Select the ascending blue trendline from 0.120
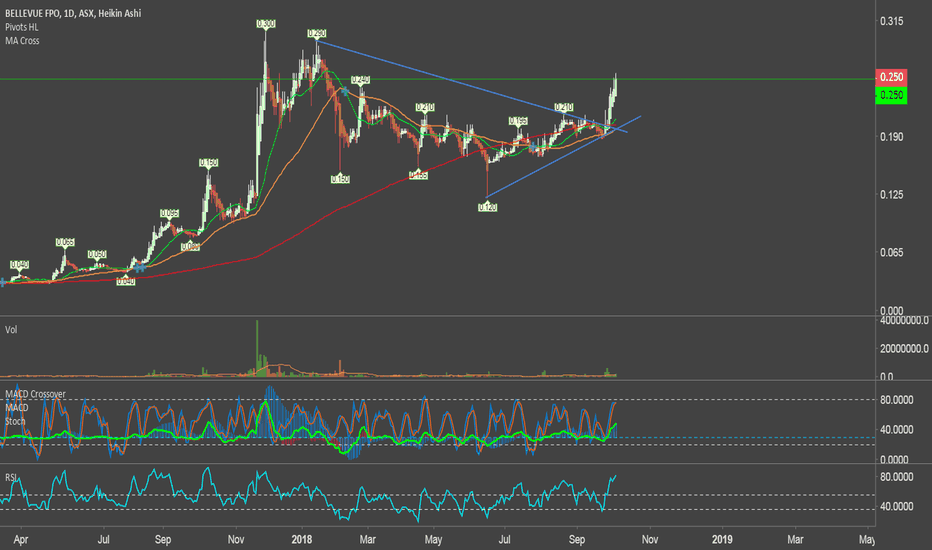The image size is (932, 550). pos(563,156)
